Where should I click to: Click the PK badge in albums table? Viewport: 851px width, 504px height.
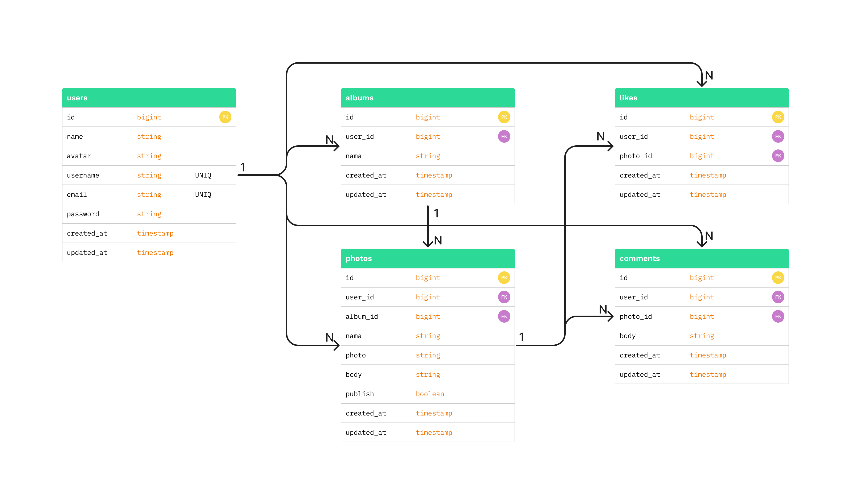(504, 117)
